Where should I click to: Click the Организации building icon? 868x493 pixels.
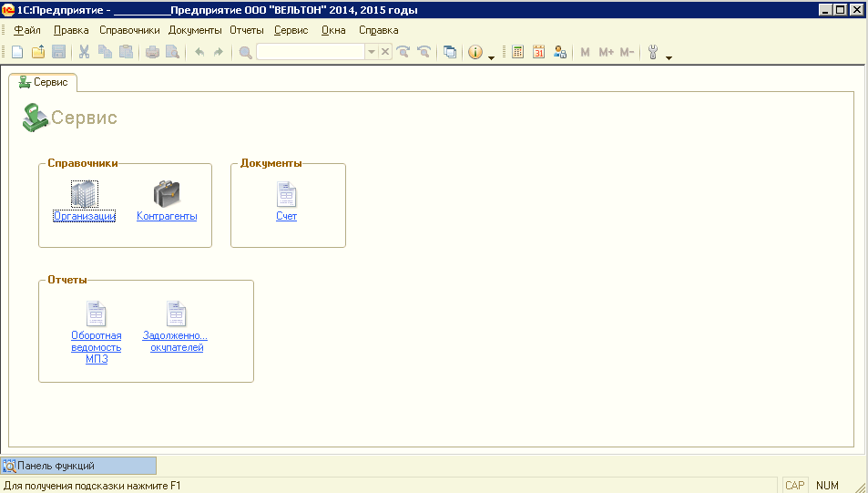coord(84,193)
